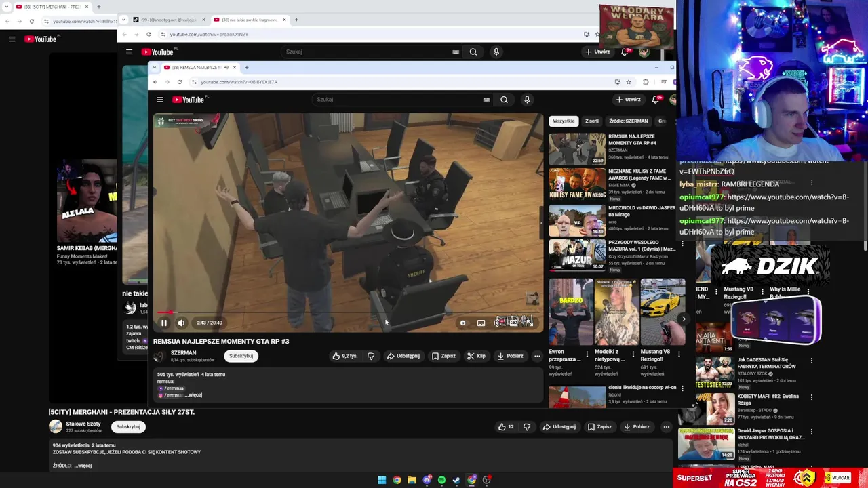Viewport: 868px width, 488px height.
Task: Open NIEZNANE KULISY Z FAME AWARDS video
Action: (577, 184)
